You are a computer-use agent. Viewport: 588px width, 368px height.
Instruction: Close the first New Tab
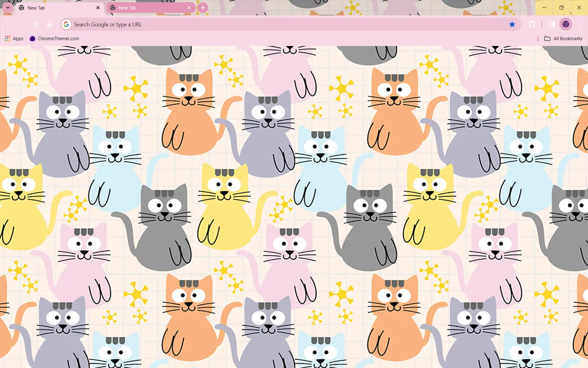(x=98, y=8)
